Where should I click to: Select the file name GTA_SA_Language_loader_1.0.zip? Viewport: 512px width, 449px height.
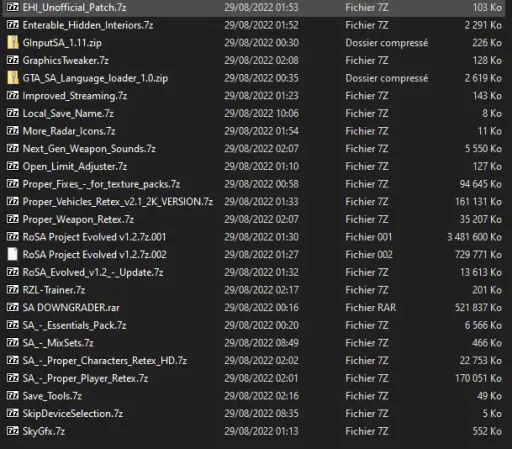95,78
